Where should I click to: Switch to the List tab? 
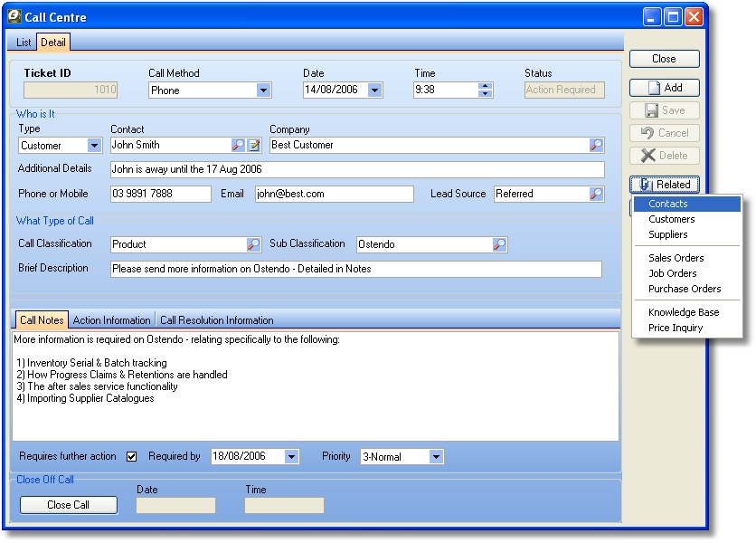[x=24, y=43]
